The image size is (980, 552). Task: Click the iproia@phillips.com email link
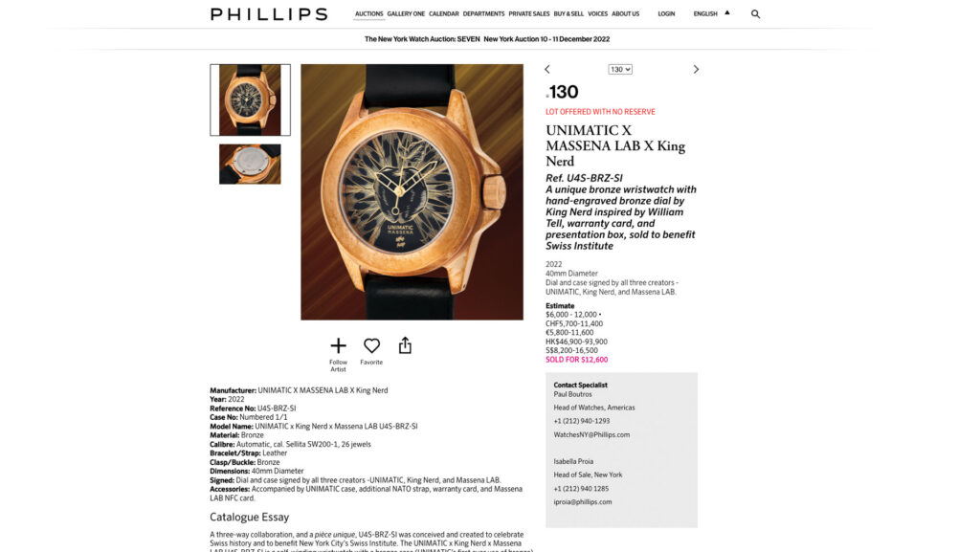[x=583, y=502]
